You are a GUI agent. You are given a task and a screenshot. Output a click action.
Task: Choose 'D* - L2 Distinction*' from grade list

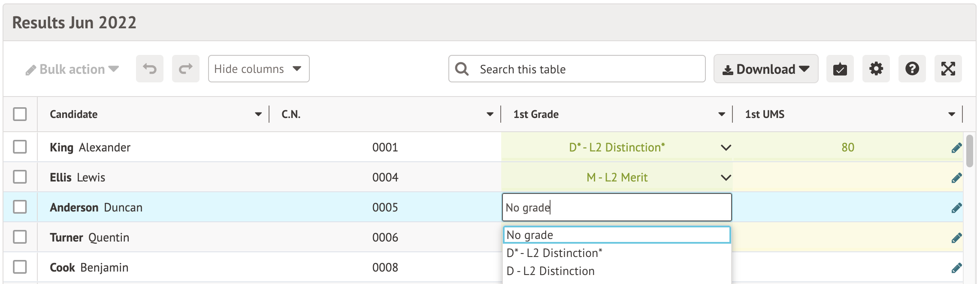click(x=554, y=253)
